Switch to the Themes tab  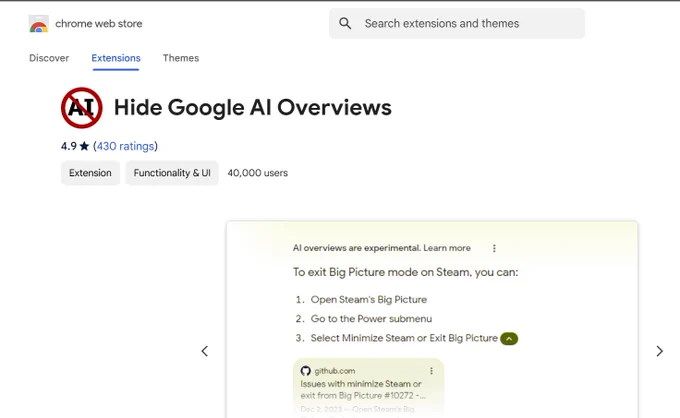coord(181,58)
